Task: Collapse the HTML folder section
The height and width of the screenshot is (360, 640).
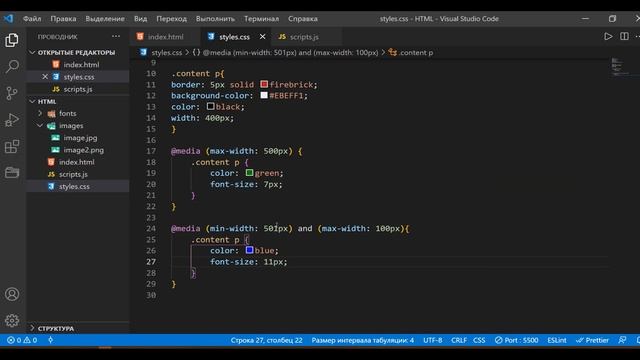Action: click(47, 101)
